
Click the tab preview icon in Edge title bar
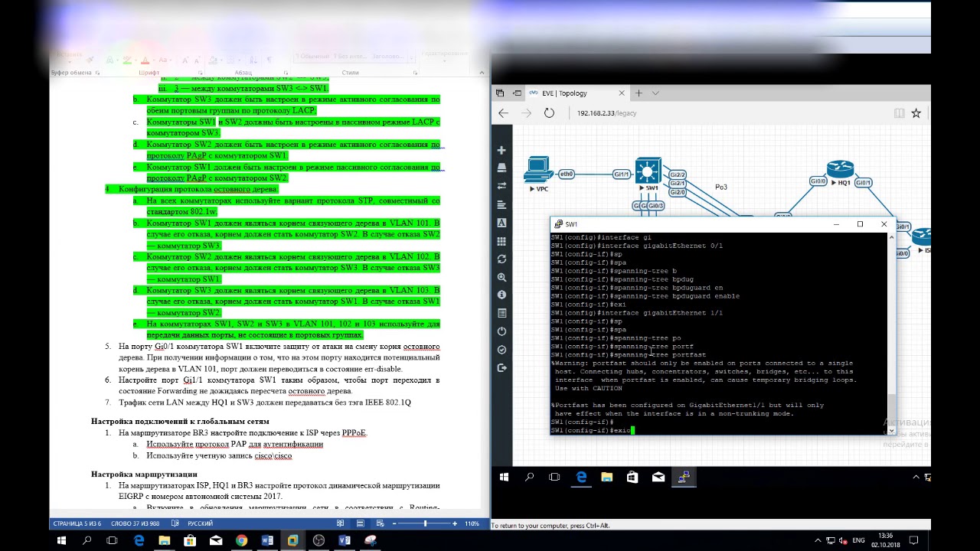pos(499,93)
